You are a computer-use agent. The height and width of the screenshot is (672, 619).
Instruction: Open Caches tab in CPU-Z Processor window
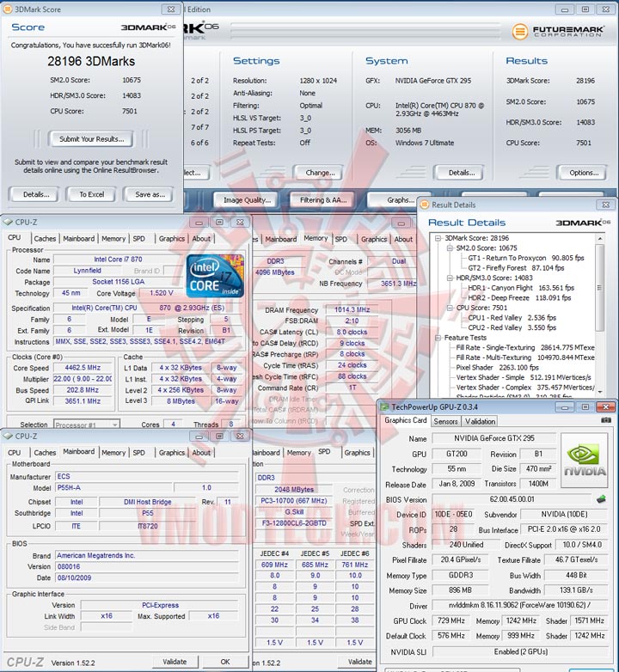point(45,239)
